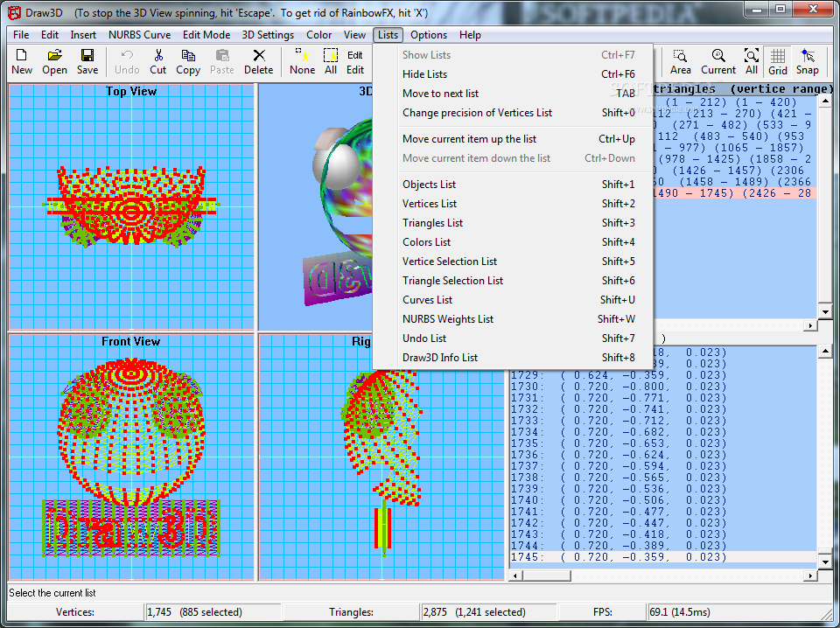Viewport: 840px width, 628px height.
Task: Click the Draw3D application icon in title bar
Action: click(15, 13)
